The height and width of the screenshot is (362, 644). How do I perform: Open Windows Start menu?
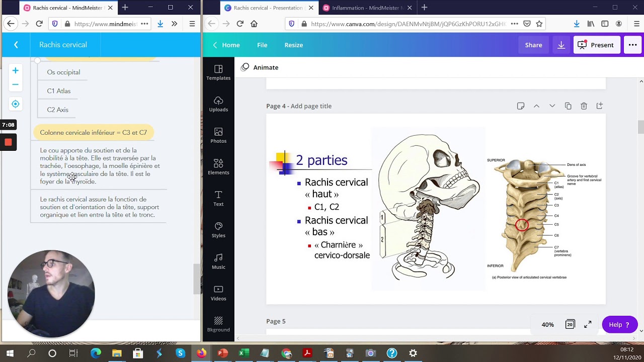(x=10, y=353)
